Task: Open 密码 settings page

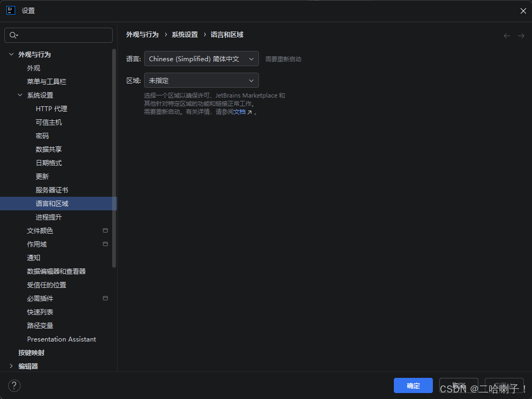Action: click(42, 136)
